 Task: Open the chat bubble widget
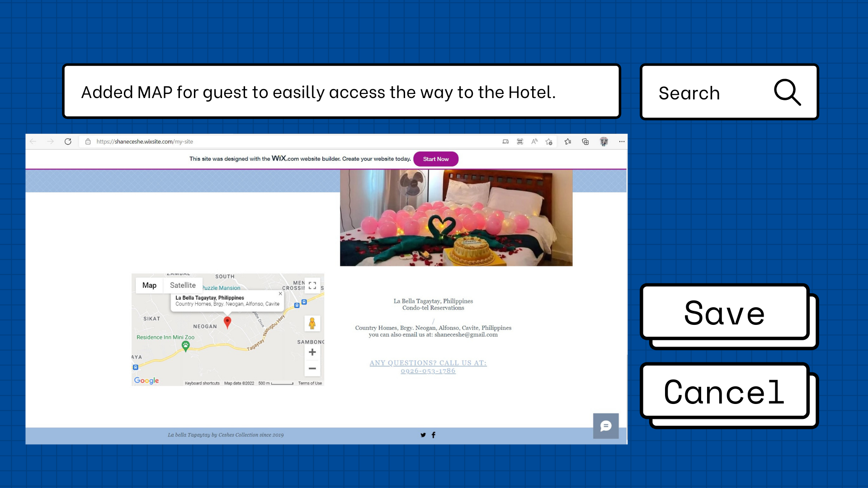pyautogui.click(x=606, y=426)
